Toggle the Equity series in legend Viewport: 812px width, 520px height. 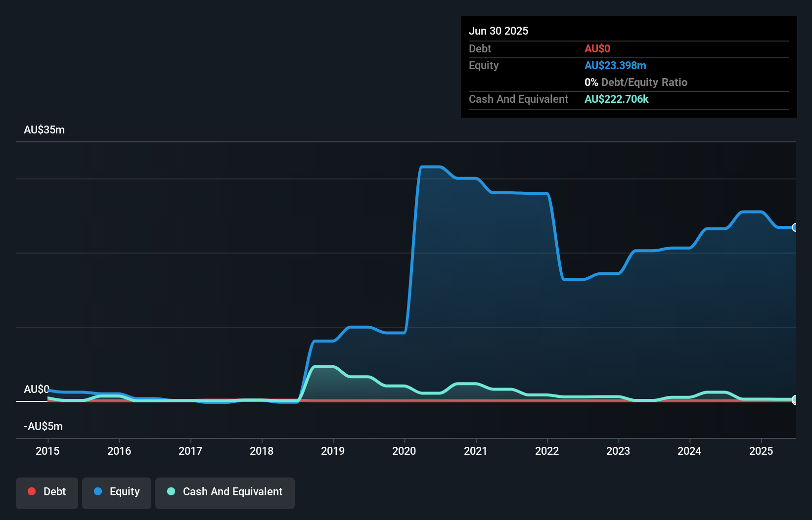tap(117, 493)
